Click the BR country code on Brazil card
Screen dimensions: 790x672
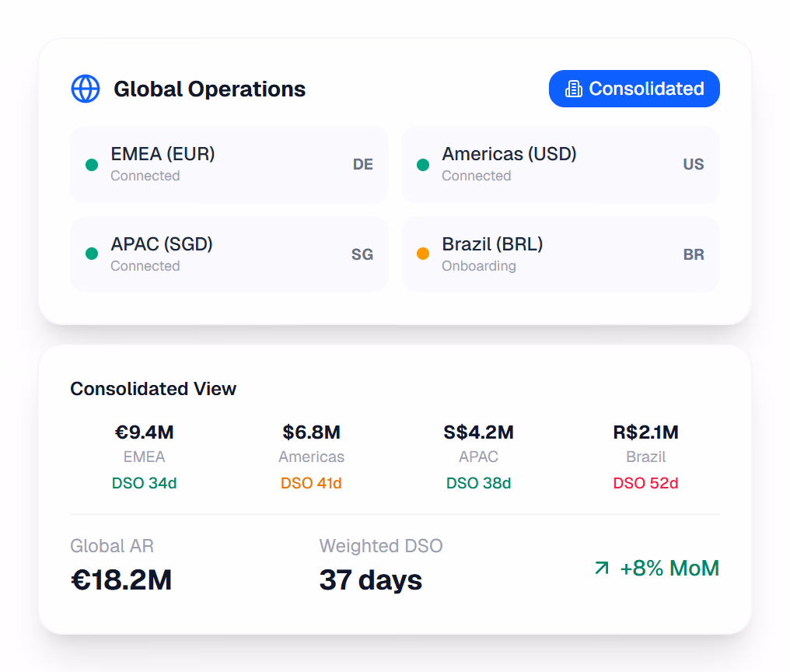coord(694,254)
